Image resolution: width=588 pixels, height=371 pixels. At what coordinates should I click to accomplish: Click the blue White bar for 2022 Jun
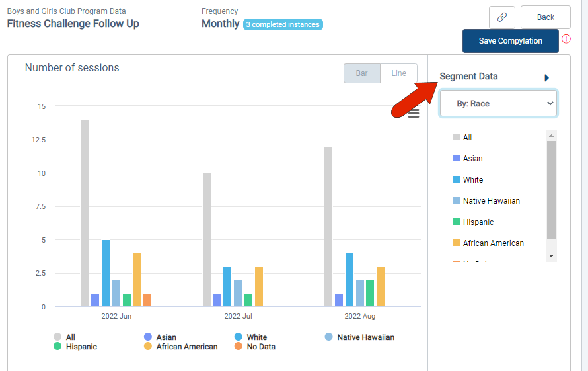[106, 273]
